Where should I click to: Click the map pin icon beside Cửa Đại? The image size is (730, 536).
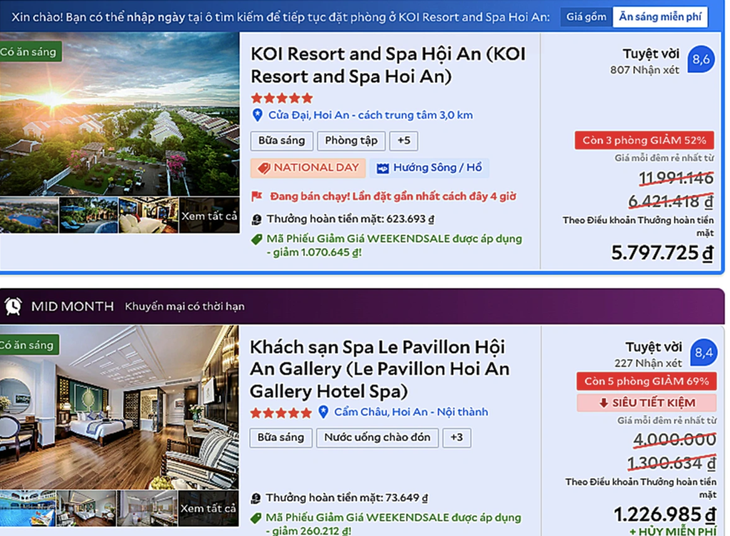coord(257,115)
